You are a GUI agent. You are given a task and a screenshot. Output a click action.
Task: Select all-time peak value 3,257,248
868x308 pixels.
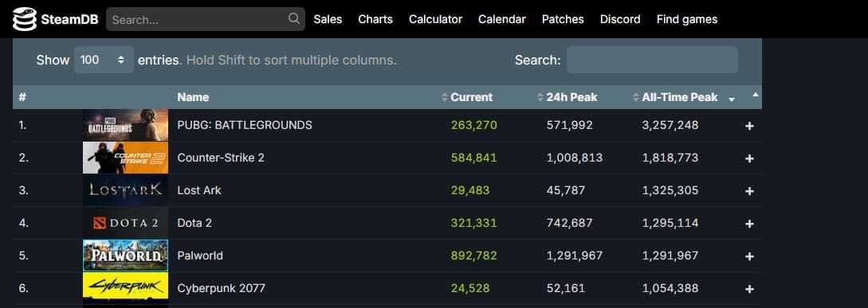click(x=670, y=125)
